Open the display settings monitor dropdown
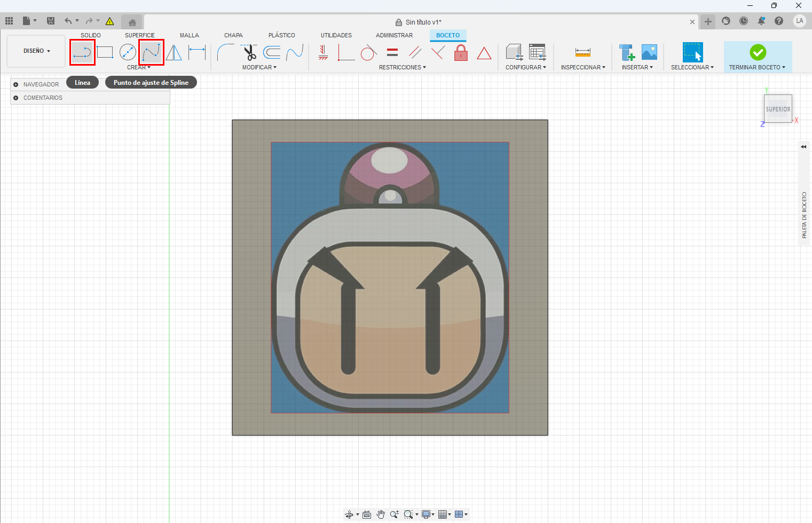The height and width of the screenshot is (523, 812). click(x=428, y=514)
